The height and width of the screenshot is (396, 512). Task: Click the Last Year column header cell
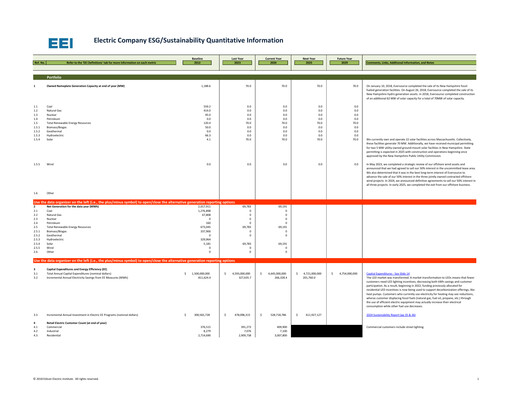(237, 62)
